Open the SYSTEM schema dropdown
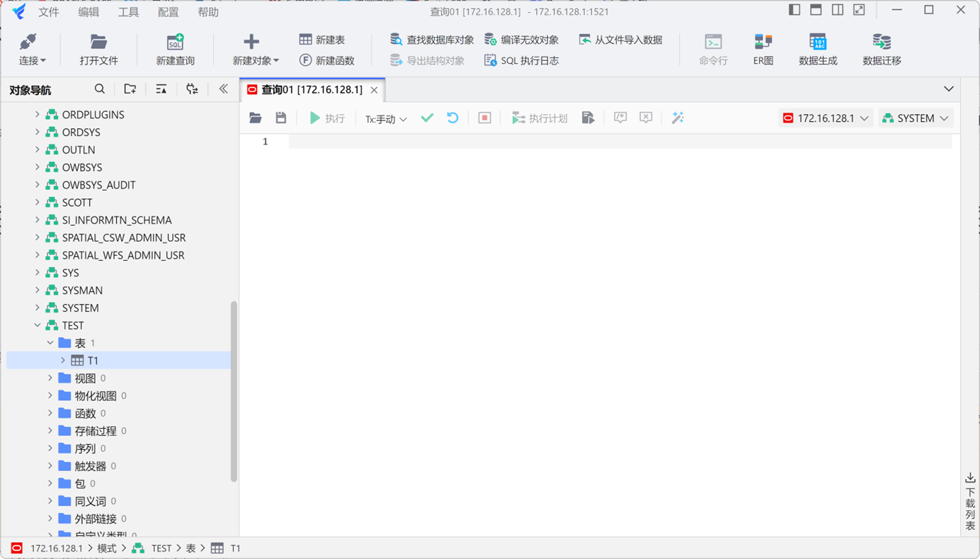Viewport: 980px width, 559px height. [916, 118]
